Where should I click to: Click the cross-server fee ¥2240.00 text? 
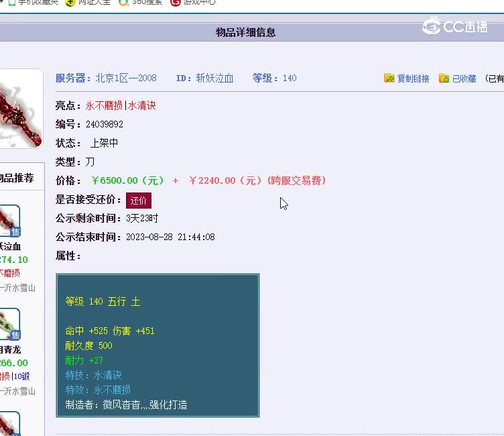[x=257, y=180]
